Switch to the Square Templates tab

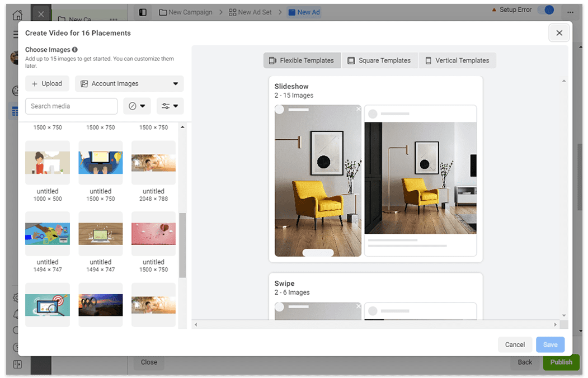coord(379,60)
